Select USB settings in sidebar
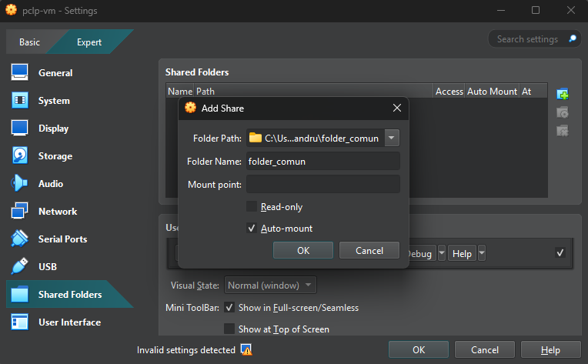 click(20, 267)
